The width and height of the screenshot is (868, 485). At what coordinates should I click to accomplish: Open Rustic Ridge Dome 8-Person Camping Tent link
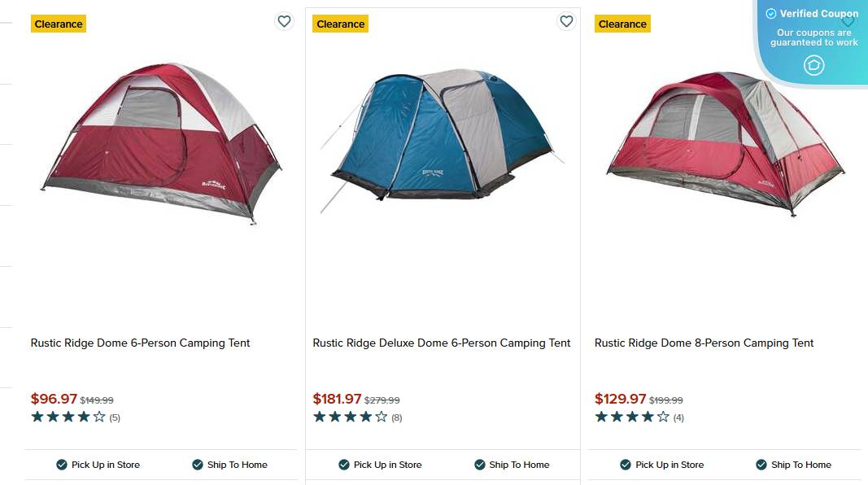click(704, 343)
